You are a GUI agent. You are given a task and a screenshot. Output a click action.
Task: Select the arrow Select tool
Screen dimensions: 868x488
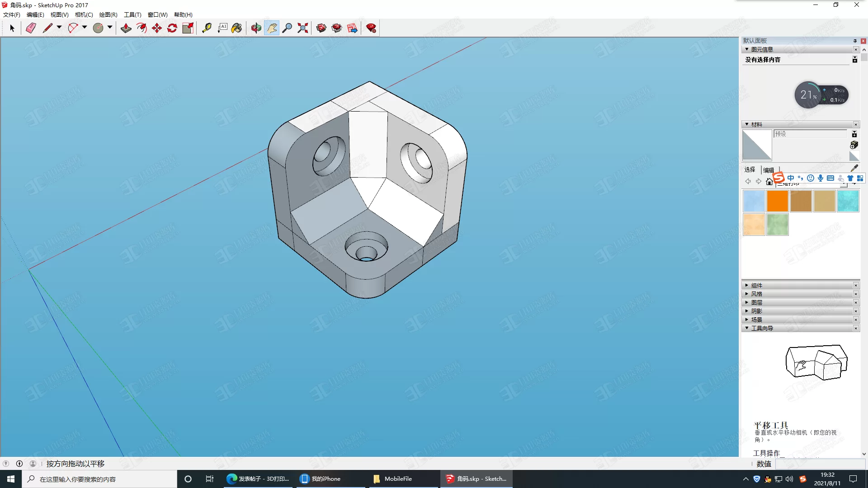coord(12,28)
